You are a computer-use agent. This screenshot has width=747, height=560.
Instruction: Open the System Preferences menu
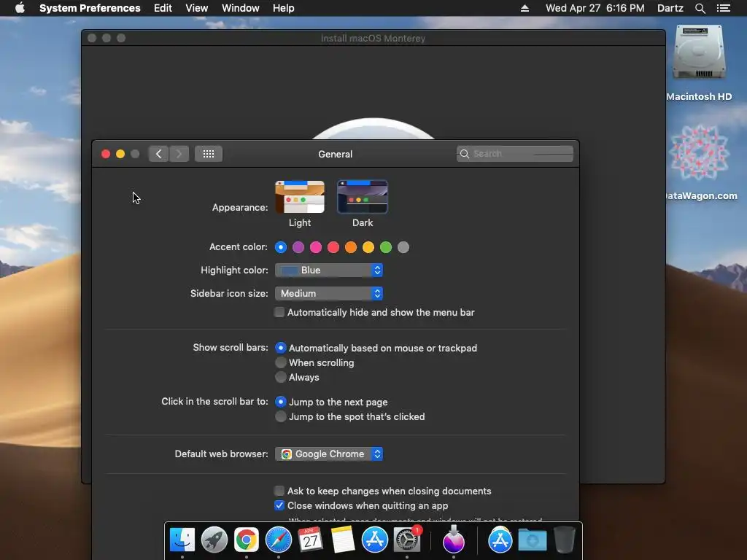[x=90, y=8]
